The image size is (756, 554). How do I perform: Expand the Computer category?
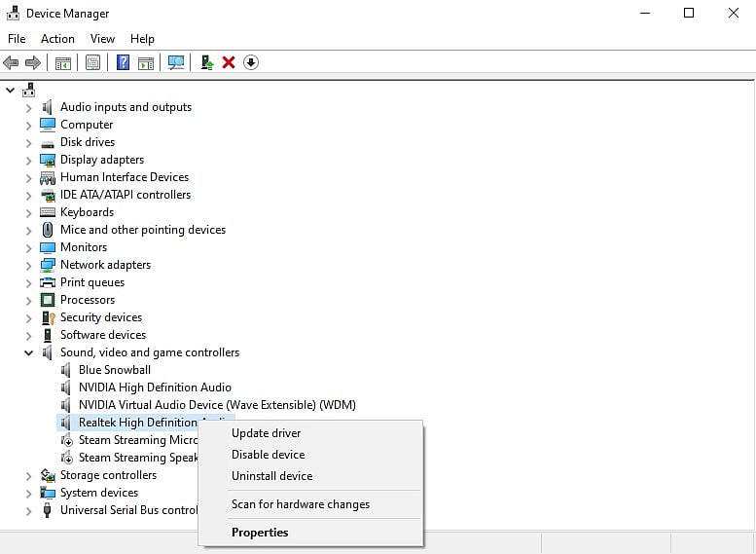tap(28, 126)
